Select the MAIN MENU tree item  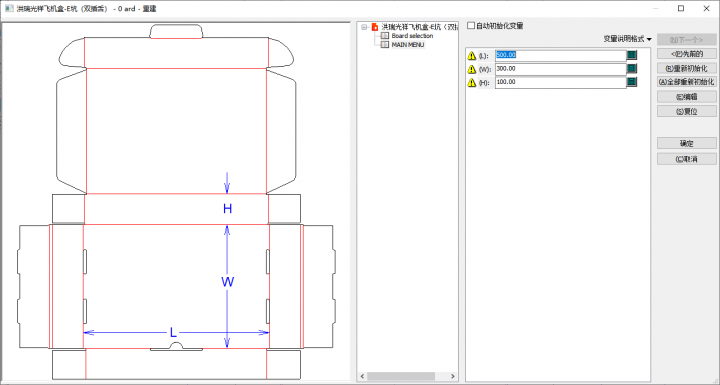tap(408, 45)
